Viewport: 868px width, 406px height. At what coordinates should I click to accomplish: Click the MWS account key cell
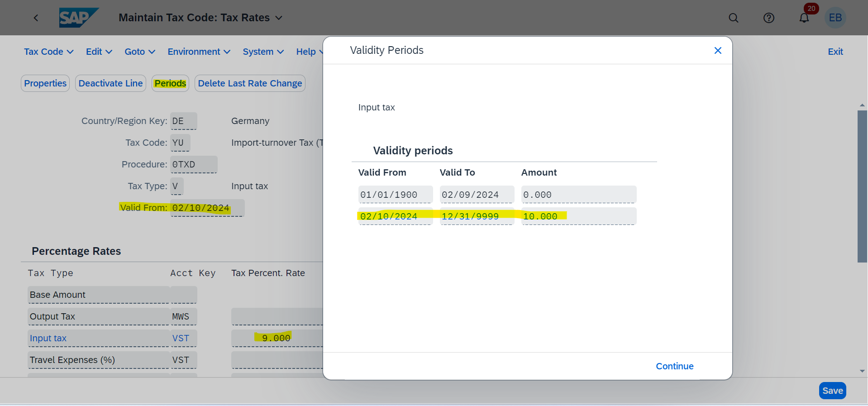tap(183, 316)
